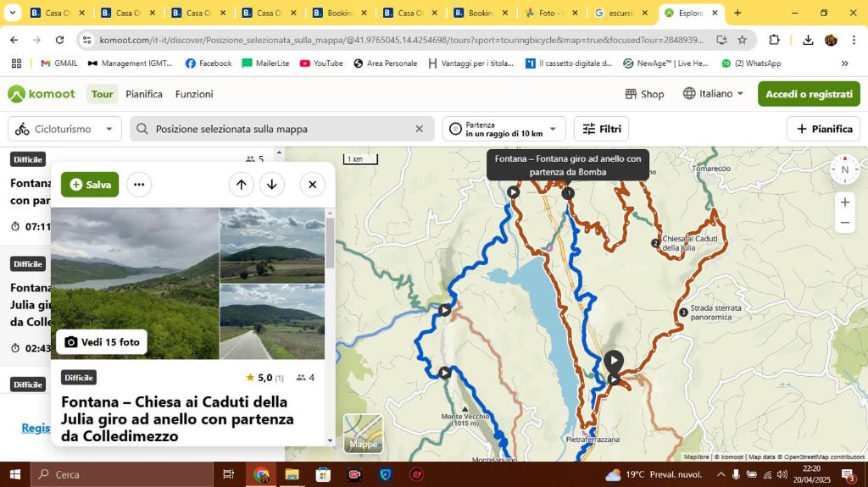Clear the location search field
868x487 pixels.
[x=419, y=129]
